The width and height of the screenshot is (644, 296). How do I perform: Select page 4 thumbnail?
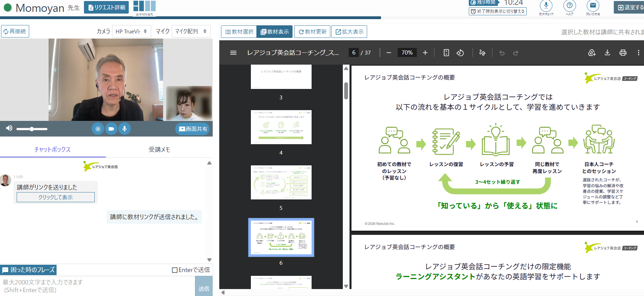[x=281, y=127]
